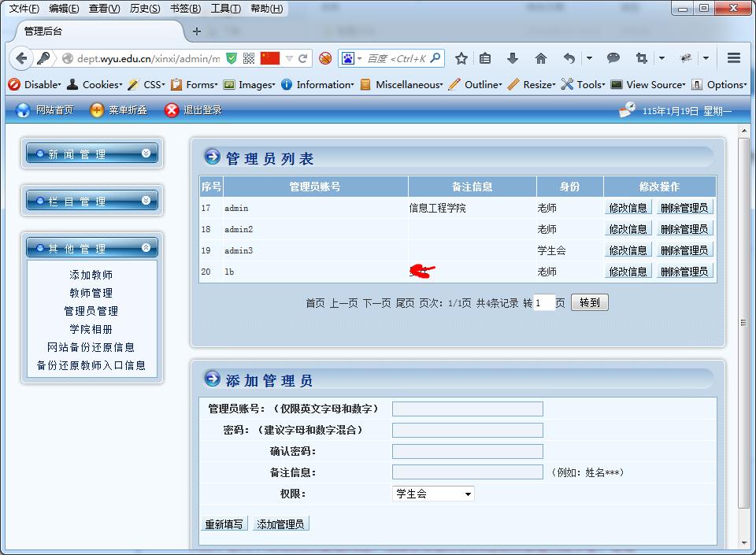The height and width of the screenshot is (555, 756).
Task: Click 菜单折叠 orange plus icon
Action: coord(96,110)
